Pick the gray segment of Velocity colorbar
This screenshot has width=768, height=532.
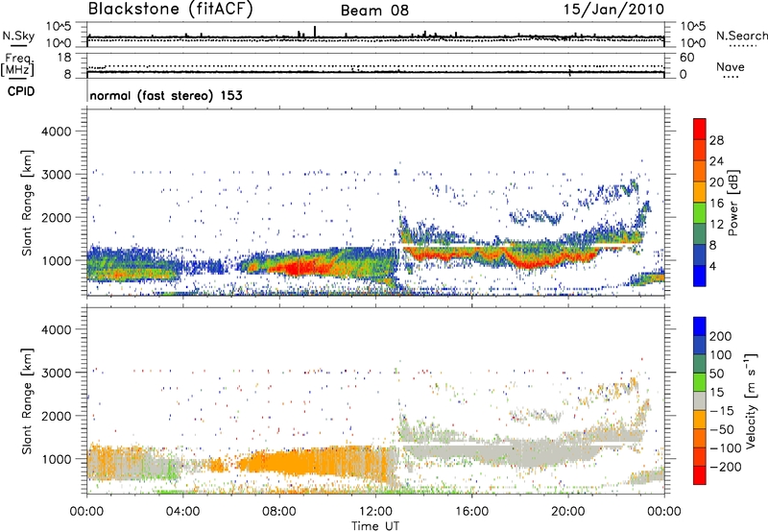[x=700, y=401]
